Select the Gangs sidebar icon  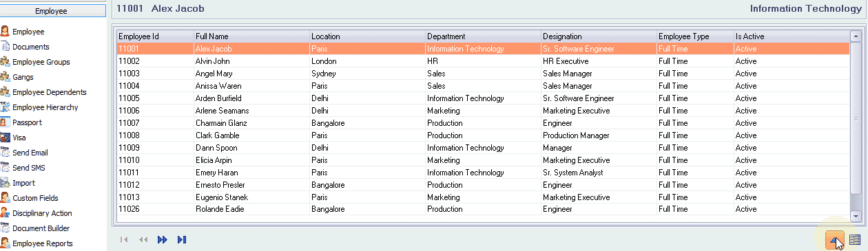click(x=6, y=77)
